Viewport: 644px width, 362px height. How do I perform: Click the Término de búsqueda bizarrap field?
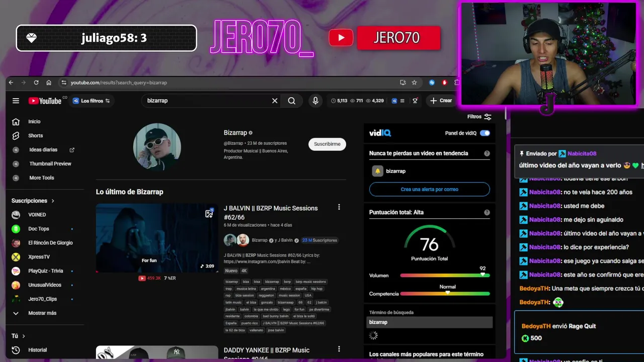tap(429, 322)
